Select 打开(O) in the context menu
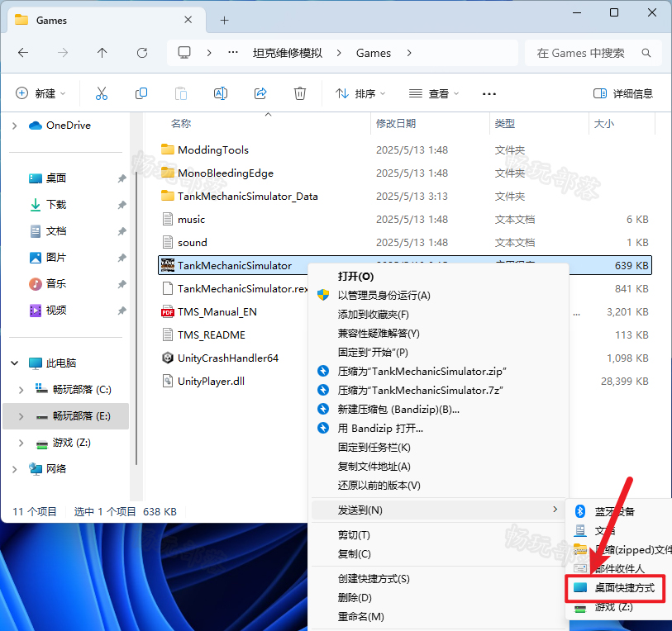This screenshot has width=672, height=631. [438, 277]
